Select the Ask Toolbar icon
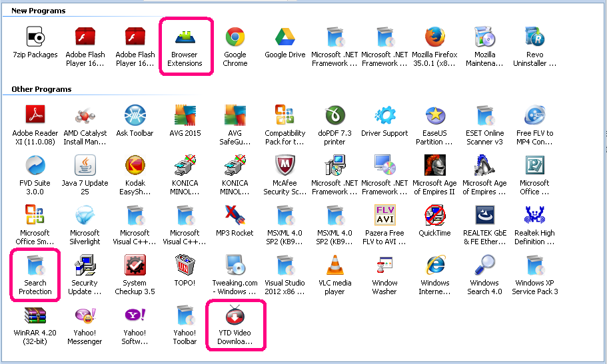Screen dimensions: 607x364 (135, 115)
